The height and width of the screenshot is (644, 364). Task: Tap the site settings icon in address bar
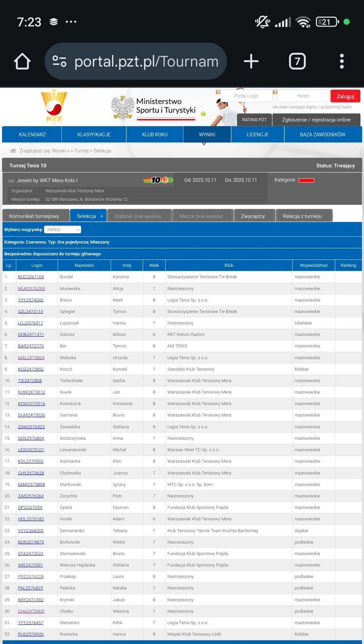[59, 61]
